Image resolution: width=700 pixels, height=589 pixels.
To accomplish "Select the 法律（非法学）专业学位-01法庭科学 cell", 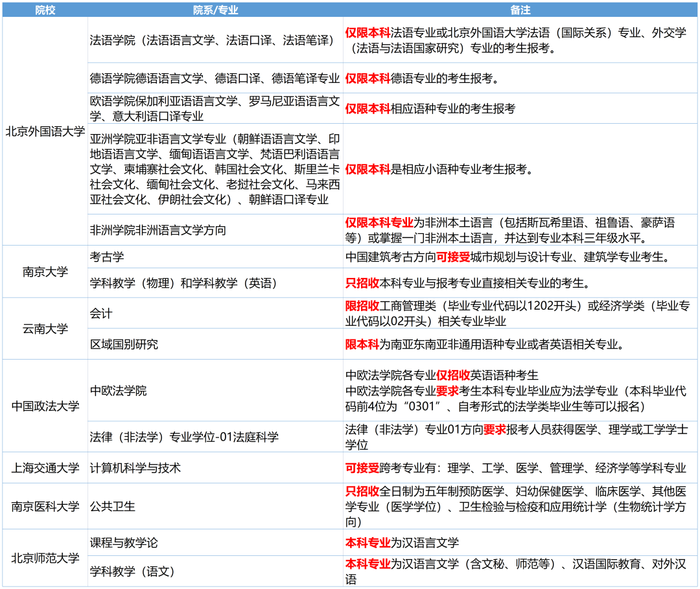I will pyautogui.click(x=215, y=437).
